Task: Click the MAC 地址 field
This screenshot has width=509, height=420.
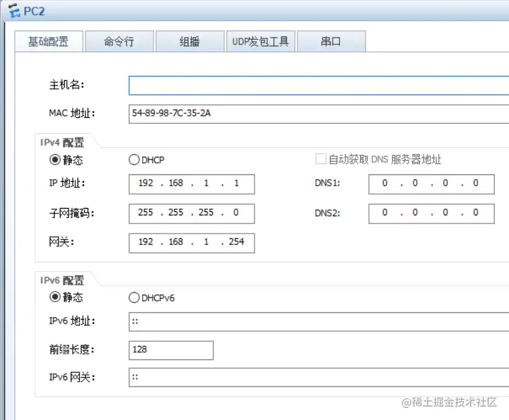Action: point(318,114)
